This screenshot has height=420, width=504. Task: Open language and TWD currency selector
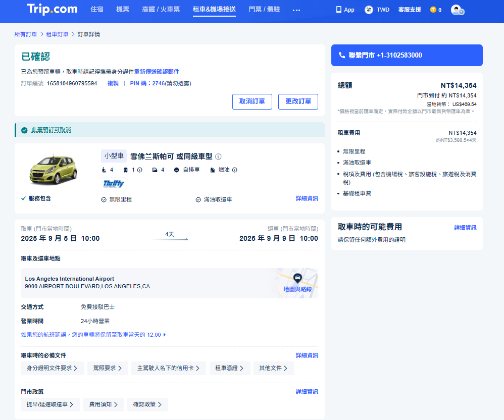[x=377, y=10]
